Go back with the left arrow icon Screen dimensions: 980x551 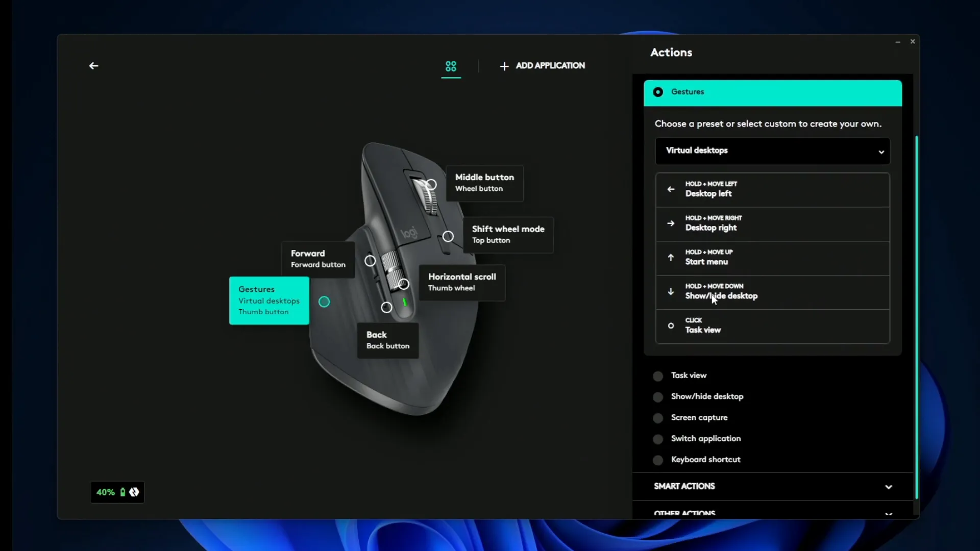click(x=93, y=66)
